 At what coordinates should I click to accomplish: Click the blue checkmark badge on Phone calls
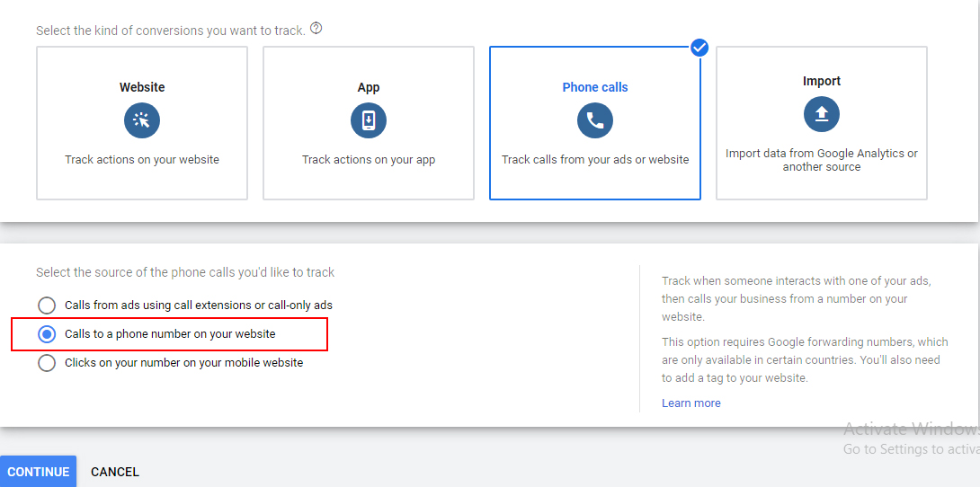click(x=699, y=48)
